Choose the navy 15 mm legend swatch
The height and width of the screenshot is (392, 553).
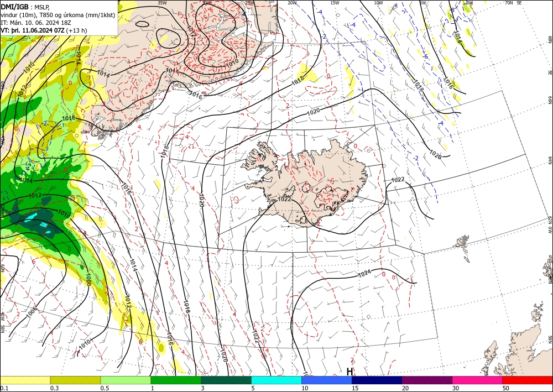(x=377, y=380)
